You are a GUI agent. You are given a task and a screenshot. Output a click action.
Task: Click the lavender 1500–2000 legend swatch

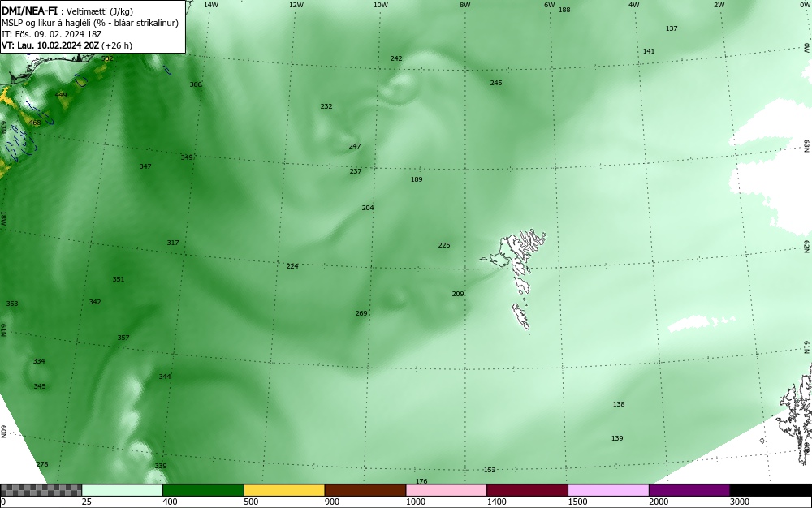[608, 490]
